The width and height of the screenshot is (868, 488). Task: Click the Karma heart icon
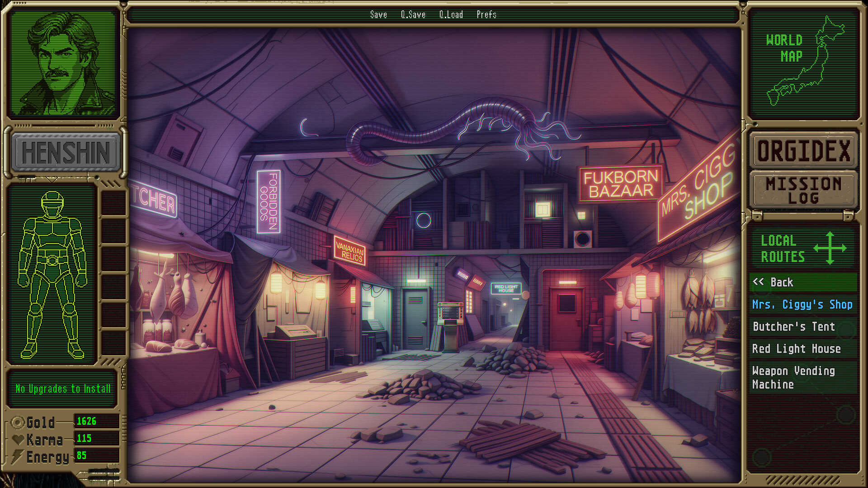click(18, 439)
